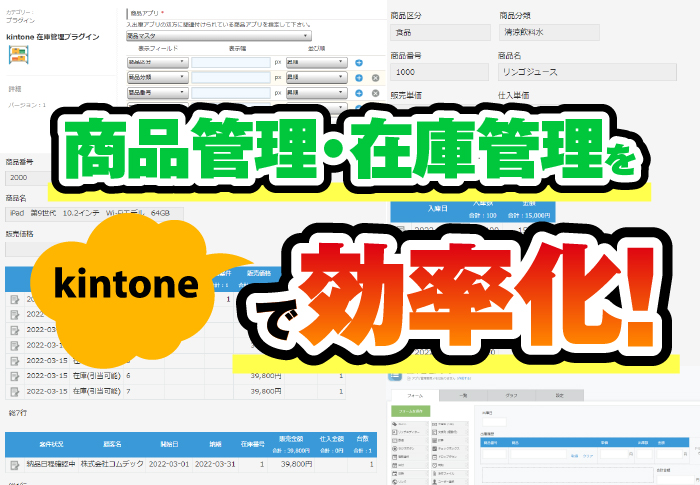Open the 商品マスタ app dropdown
Screen dimensions: 700x485
coord(219,36)
